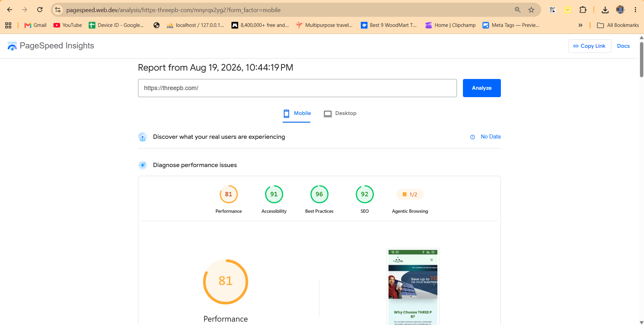Select the Mobile tab
Screen dimensions: 644x325
tap(297, 114)
